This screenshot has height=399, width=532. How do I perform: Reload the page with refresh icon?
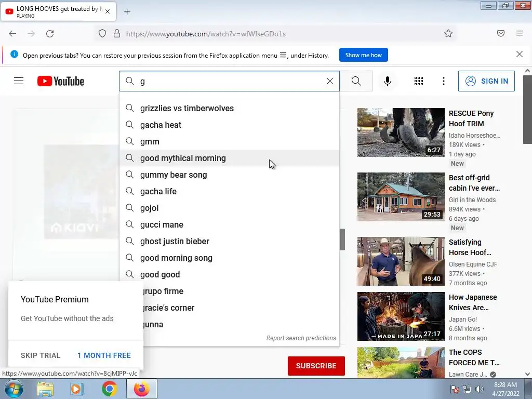click(50, 34)
